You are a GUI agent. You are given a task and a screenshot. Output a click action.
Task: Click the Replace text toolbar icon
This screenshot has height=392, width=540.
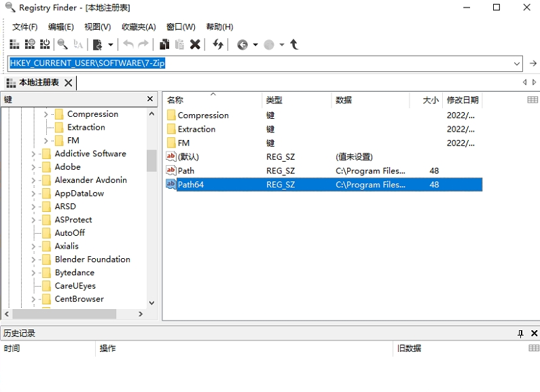pos(78,44)
